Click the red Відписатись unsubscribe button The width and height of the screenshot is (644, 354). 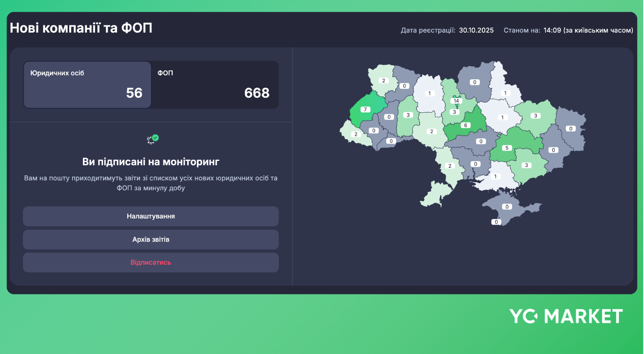click(x=151, y=262)
